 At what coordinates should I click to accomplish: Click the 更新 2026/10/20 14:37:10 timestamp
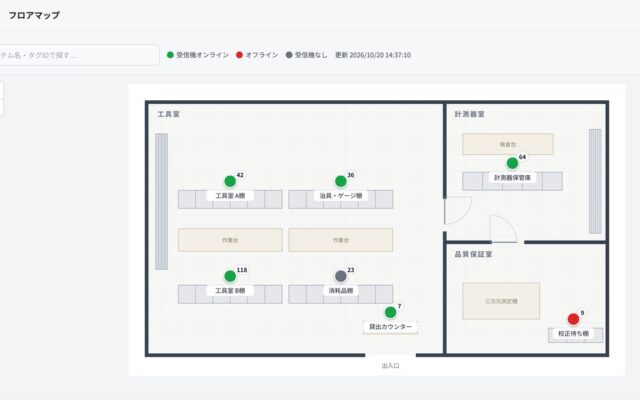373,55
